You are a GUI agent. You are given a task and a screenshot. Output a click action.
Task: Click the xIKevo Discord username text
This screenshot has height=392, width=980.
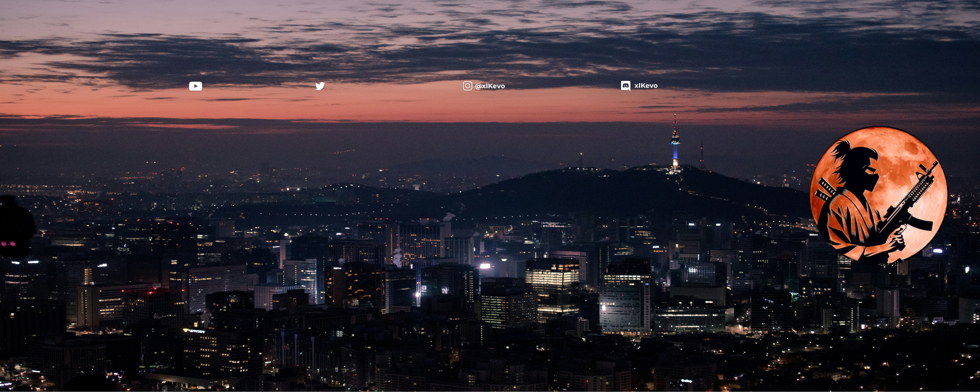646,86
